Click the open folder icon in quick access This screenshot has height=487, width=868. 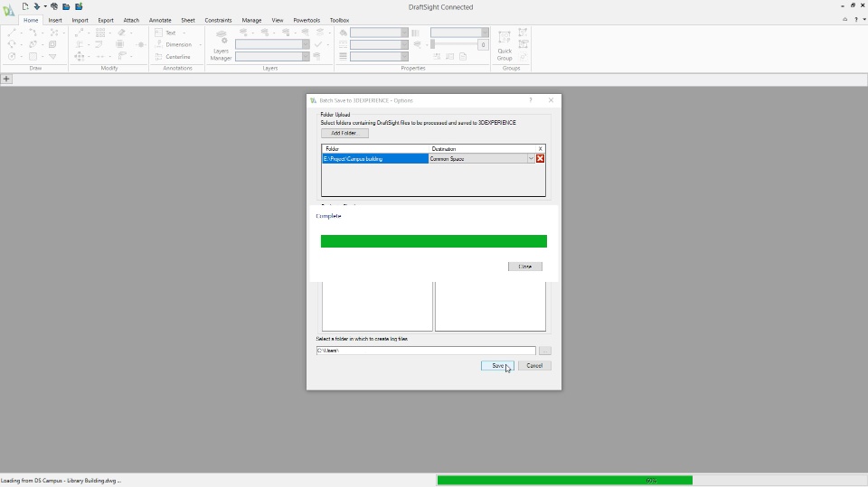pyautogui.click(x=66, y=6)
